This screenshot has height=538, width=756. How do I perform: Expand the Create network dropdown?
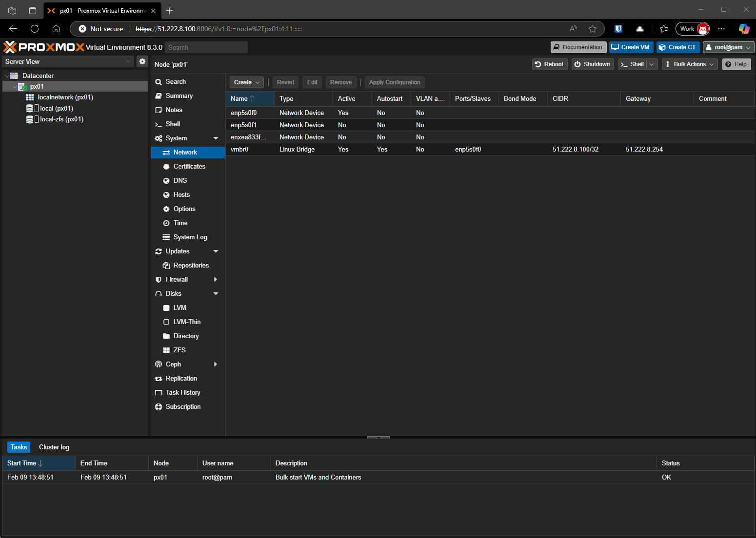click(x=246, y=82)
